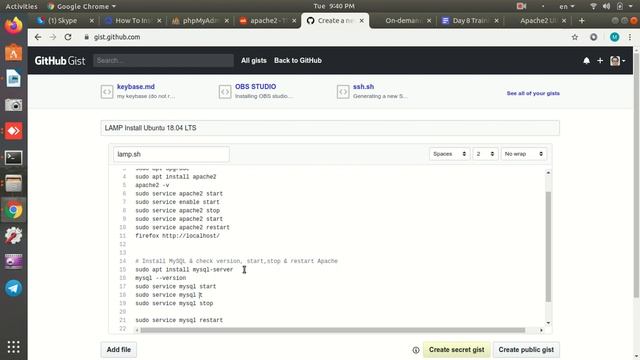Screen dimensions: 640x360
Task: Open the clock showing Tue 9:40 PM
Action: pos(334,6)
